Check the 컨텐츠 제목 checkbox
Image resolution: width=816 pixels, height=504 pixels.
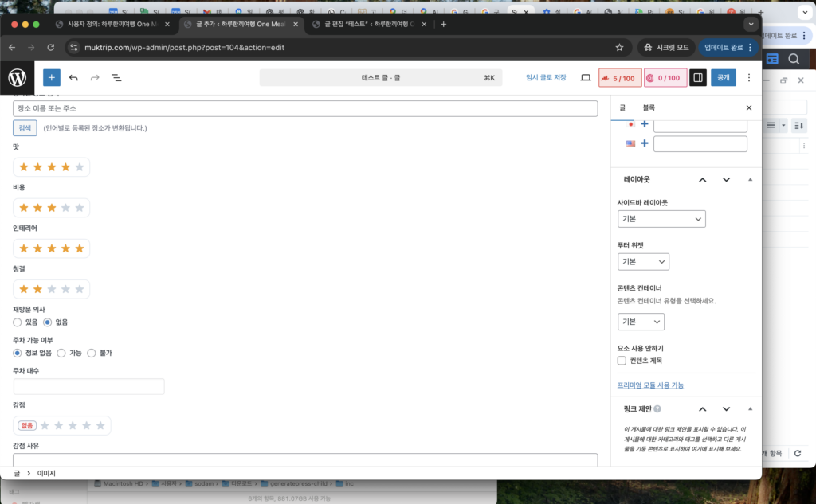pos(622,361)
